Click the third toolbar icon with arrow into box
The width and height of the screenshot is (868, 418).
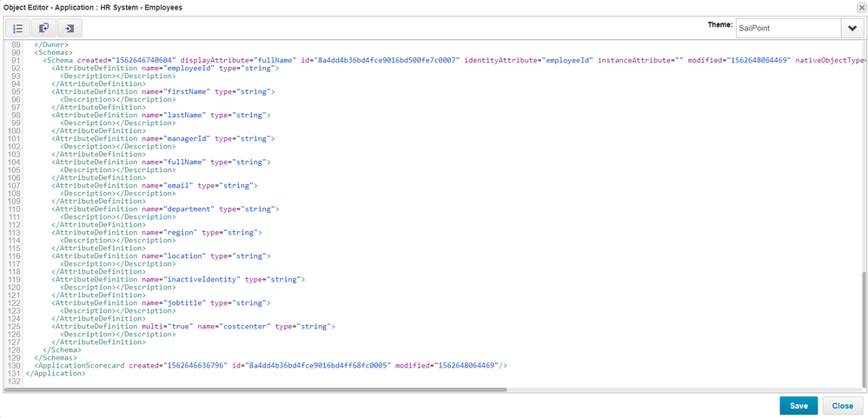point(70,28)
